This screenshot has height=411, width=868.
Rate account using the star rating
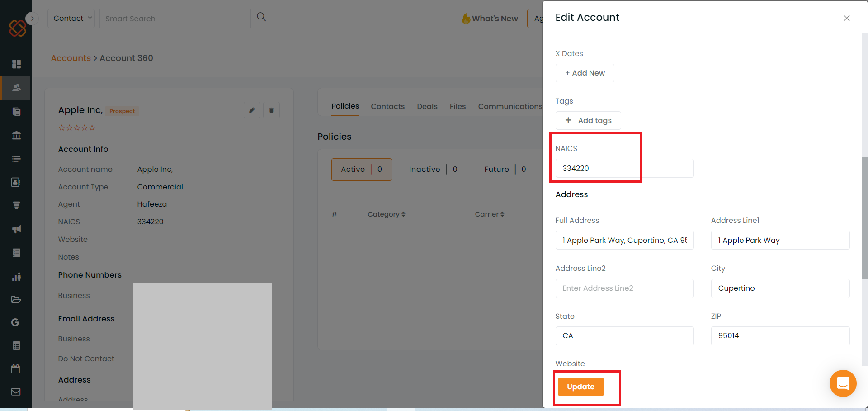(77, 128)
